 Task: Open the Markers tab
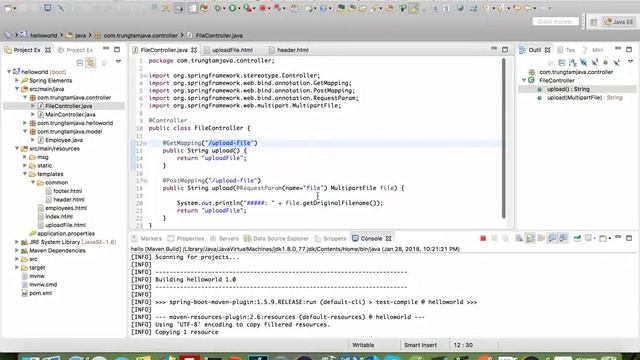click(x=147, y=238)
